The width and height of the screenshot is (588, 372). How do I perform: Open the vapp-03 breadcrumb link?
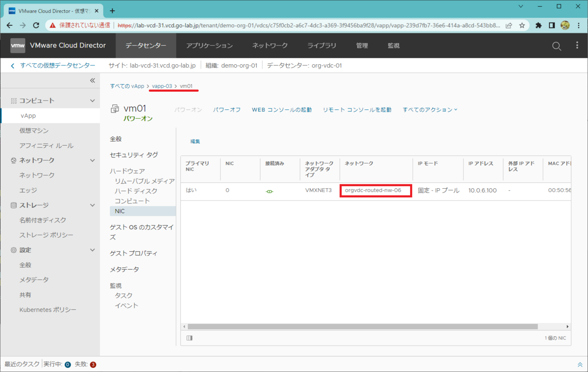(x=162, y=86)
